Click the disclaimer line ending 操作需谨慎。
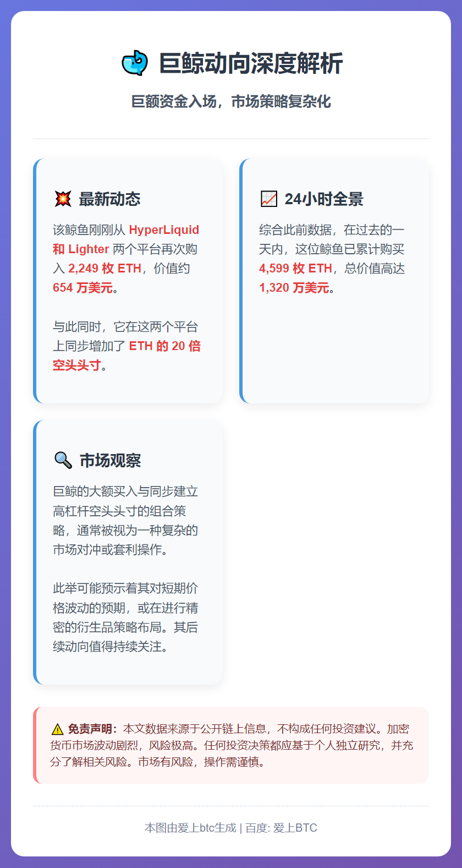 pyautogui.click(x=158, y=762)
